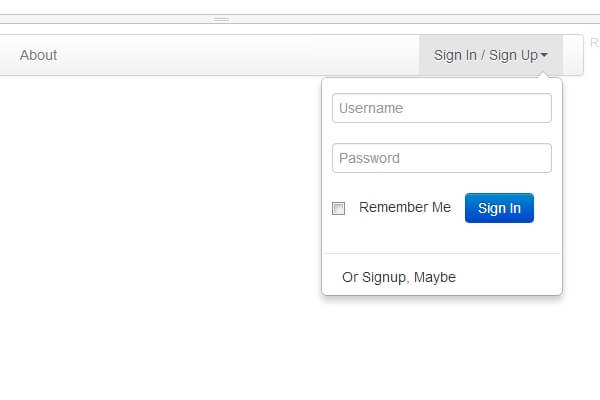
Task: Submit login with the Sign In button
Action: coord(499,208)
